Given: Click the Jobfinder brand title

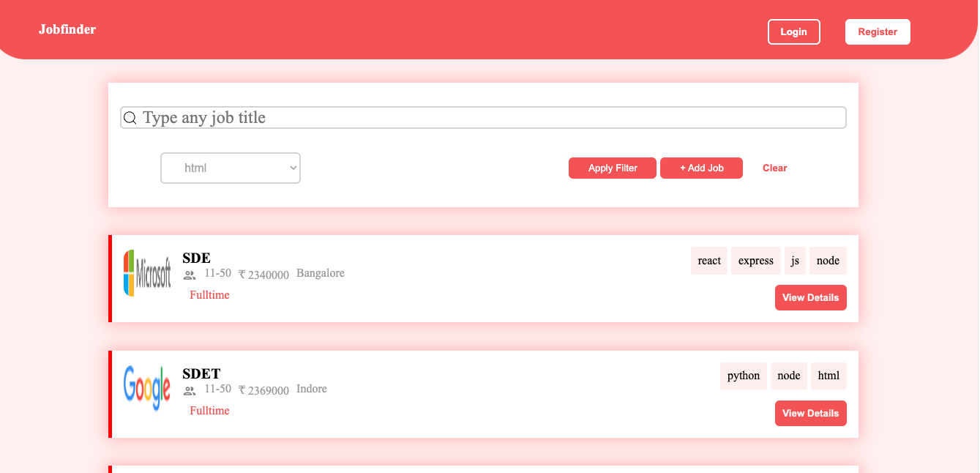Looking at the screenshot, I should pos(67,29).
